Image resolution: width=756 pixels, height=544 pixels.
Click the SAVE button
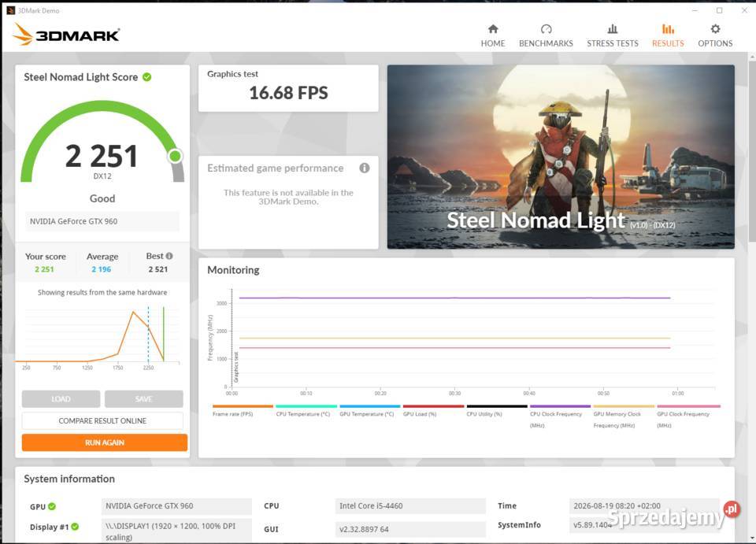coord(143,399)
